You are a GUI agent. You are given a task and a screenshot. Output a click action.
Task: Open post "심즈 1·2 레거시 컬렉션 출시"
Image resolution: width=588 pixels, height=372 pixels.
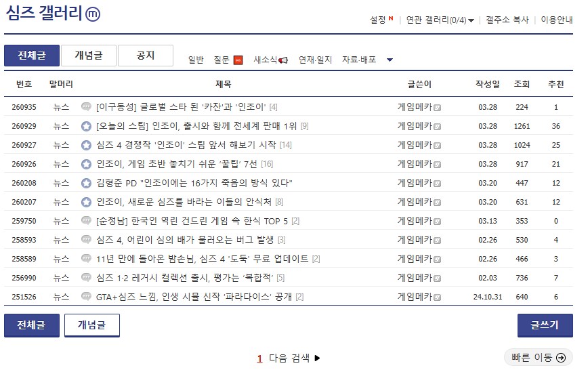click(184, 278)
